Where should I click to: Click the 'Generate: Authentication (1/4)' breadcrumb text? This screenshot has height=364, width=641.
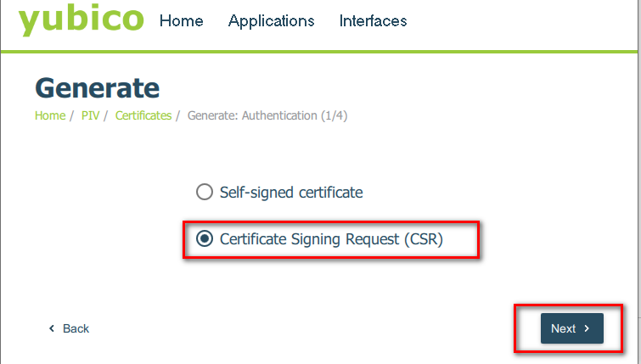click(267, 115)
